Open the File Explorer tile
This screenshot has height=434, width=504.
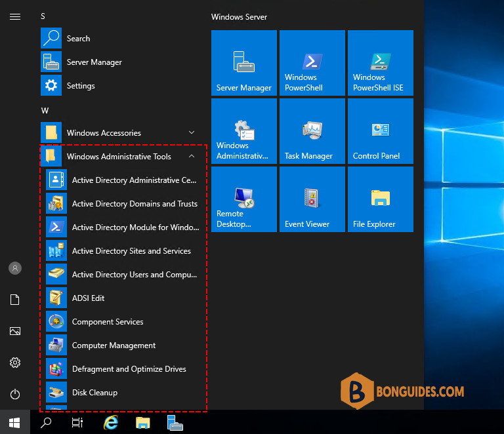coord(381,199)
